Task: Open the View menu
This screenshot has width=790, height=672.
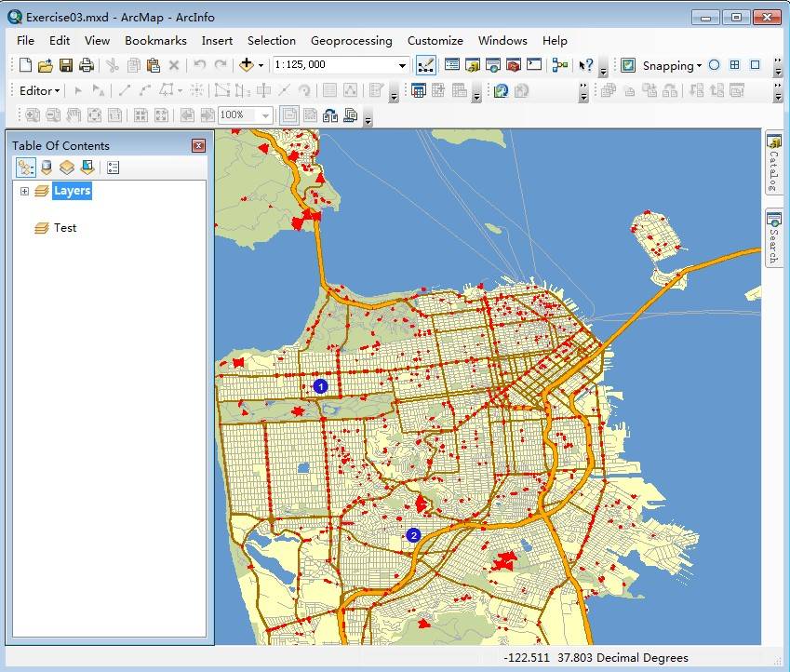Action: [x=97, y=40]
